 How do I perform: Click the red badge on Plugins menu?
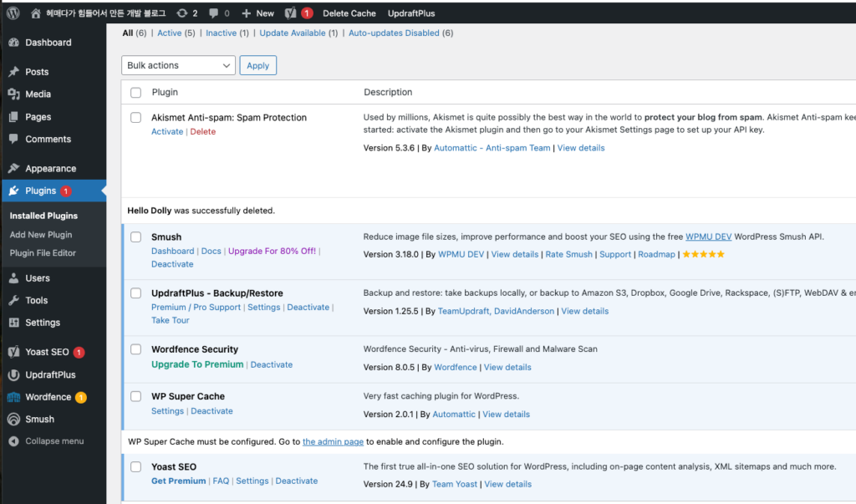(x=65, y=191)
